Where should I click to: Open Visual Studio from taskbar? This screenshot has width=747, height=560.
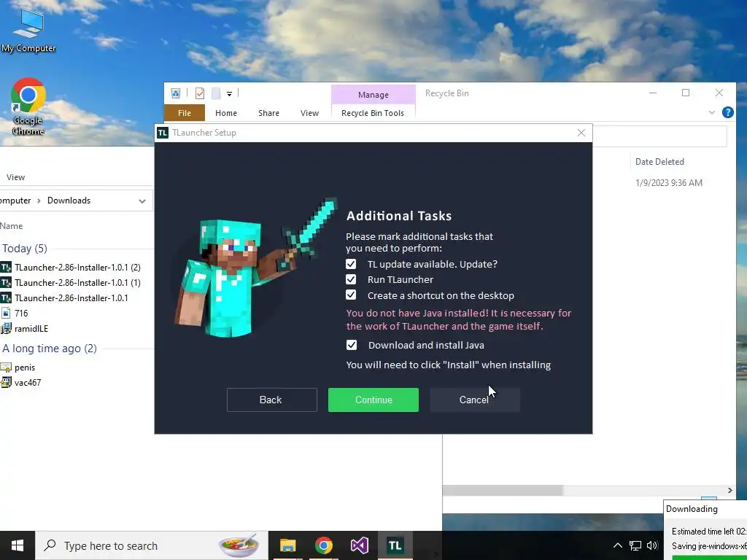[x=359, y=545]
